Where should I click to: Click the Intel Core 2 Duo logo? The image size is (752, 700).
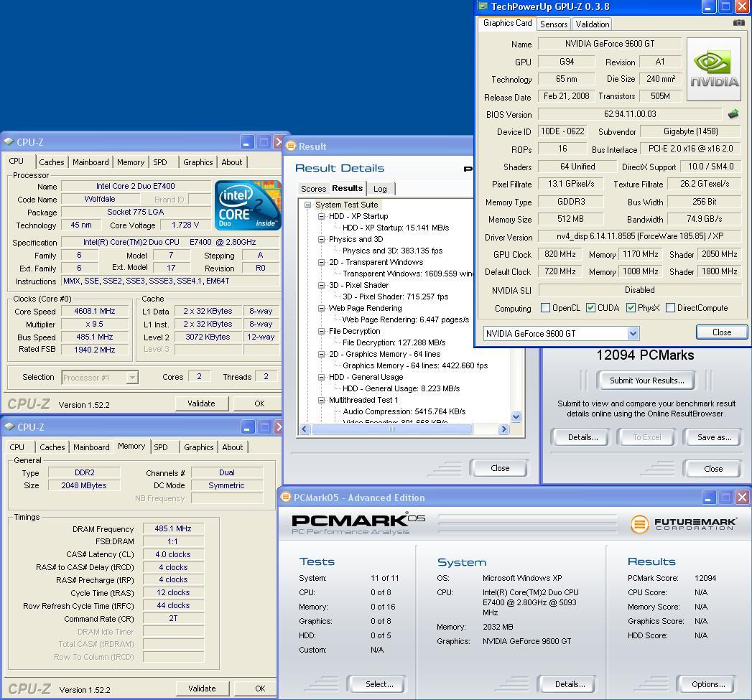[248, 205]
